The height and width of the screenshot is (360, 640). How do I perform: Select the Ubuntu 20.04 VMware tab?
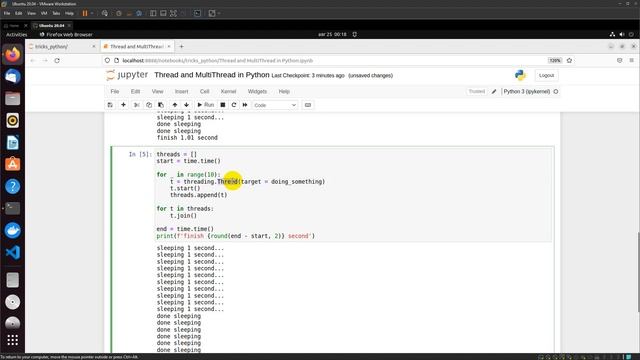click(52, 25)
